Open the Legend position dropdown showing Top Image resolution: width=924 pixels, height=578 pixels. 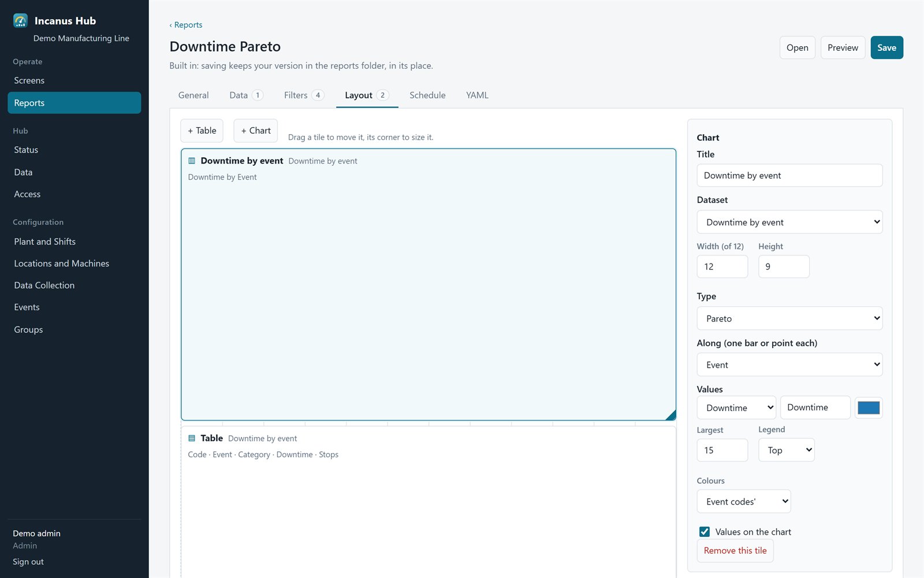tap(787, 450)
